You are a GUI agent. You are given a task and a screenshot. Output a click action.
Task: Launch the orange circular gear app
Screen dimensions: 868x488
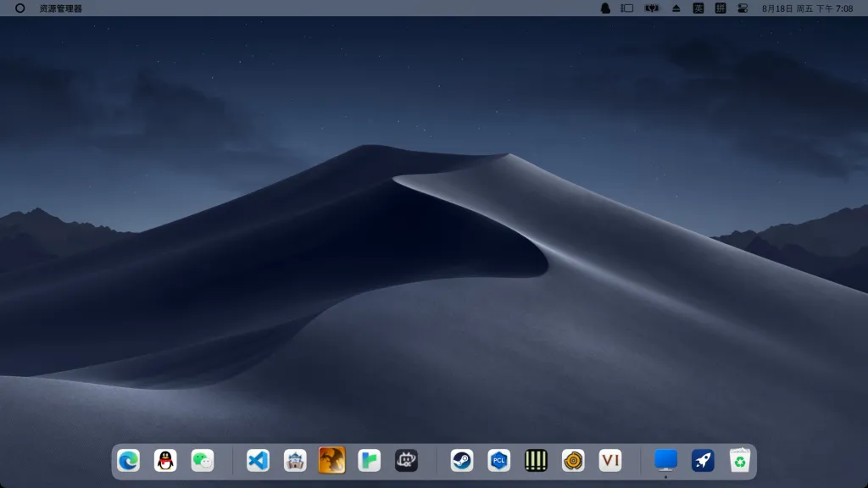click(x=573, y=460)
